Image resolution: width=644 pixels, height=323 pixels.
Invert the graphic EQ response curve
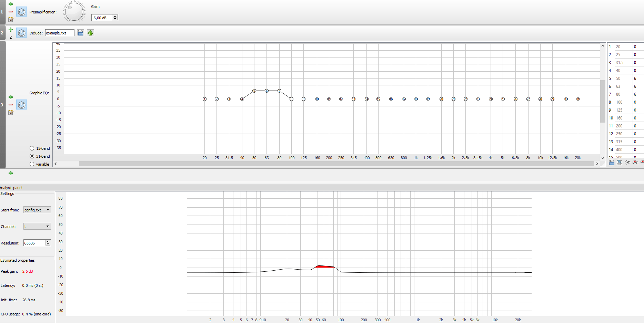[x=627, y=163]
